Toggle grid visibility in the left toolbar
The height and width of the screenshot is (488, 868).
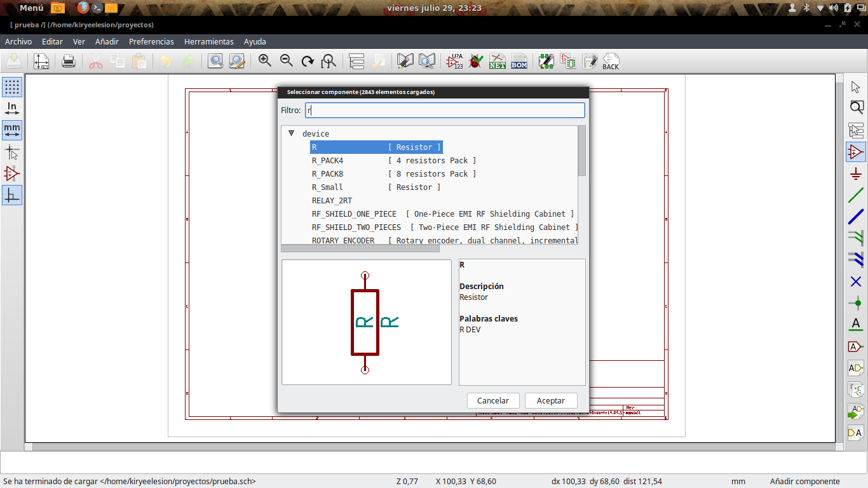click(11, 86)
